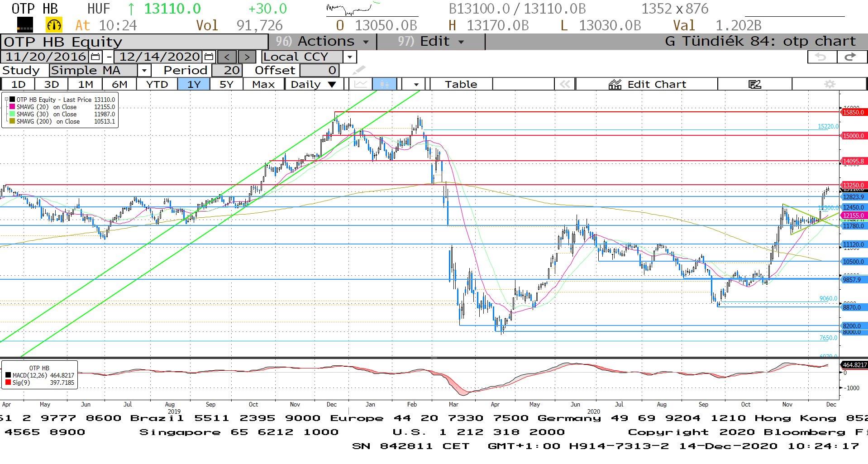This screenshot has height=464, width=868.
Task: Select the 1M range
Action: click(86, 84)
